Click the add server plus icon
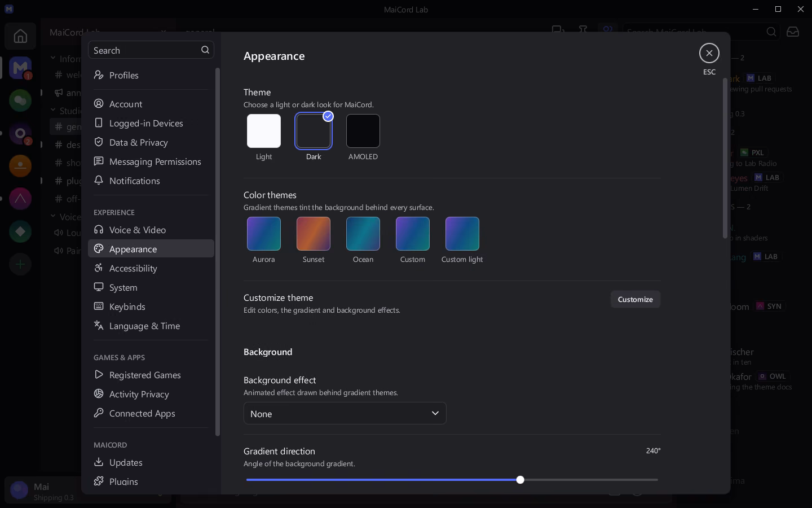Image resolution: width=812 pixels, height=508 pixels. (20, 264)
